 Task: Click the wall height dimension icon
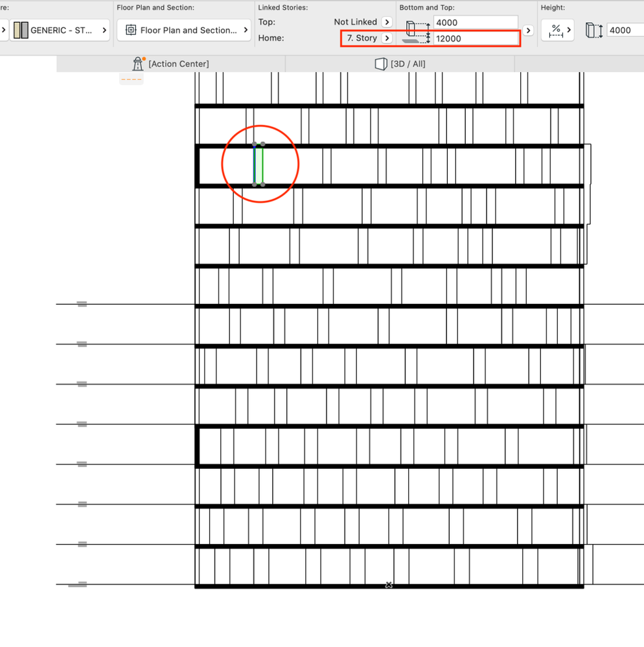coord(594,30)
